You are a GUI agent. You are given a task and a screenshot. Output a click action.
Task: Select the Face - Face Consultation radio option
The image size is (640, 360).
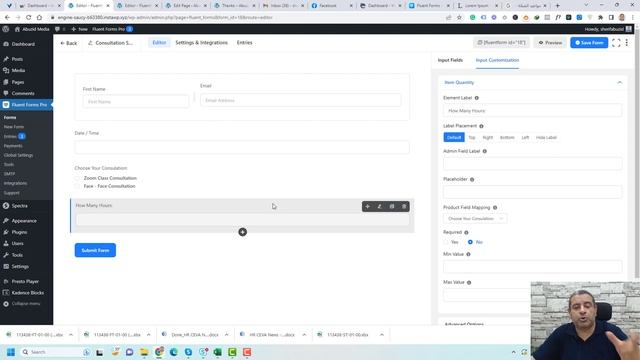coord(77,186)
